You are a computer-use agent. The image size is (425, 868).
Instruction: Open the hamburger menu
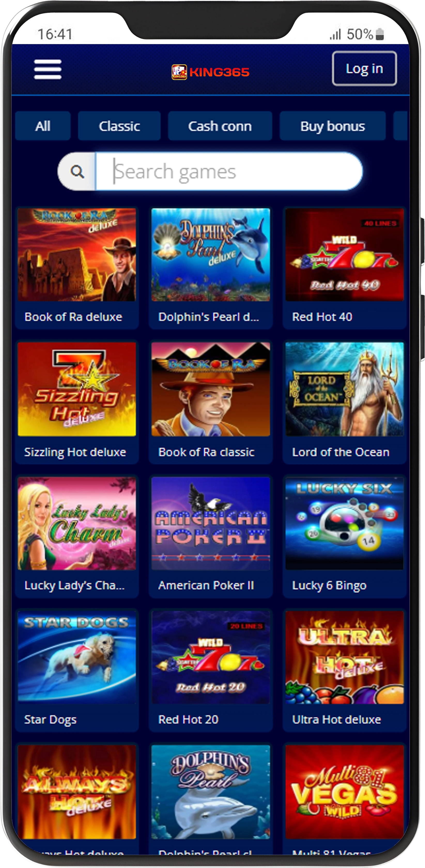(x=48, y=69)
